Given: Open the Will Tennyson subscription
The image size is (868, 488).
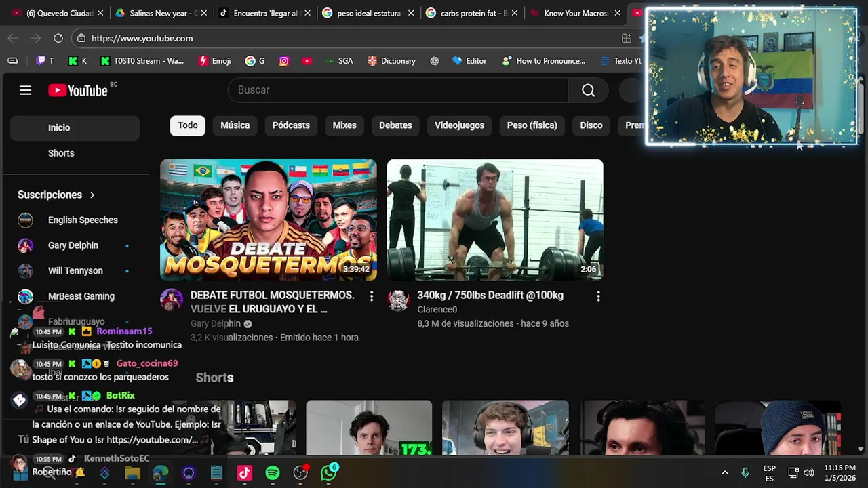Looking at the screenshot, I should click(x=75, y=271).
